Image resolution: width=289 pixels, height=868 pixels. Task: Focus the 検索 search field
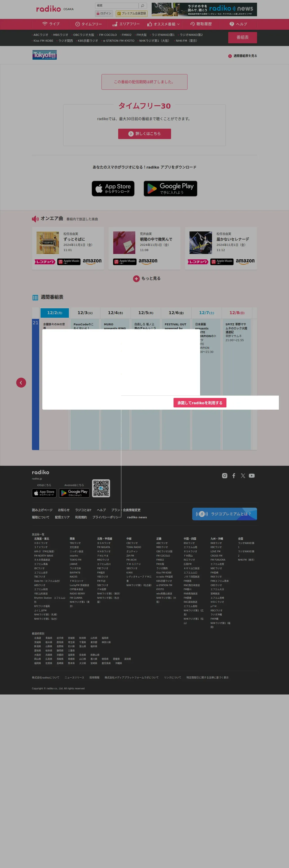tap(116, 6)
